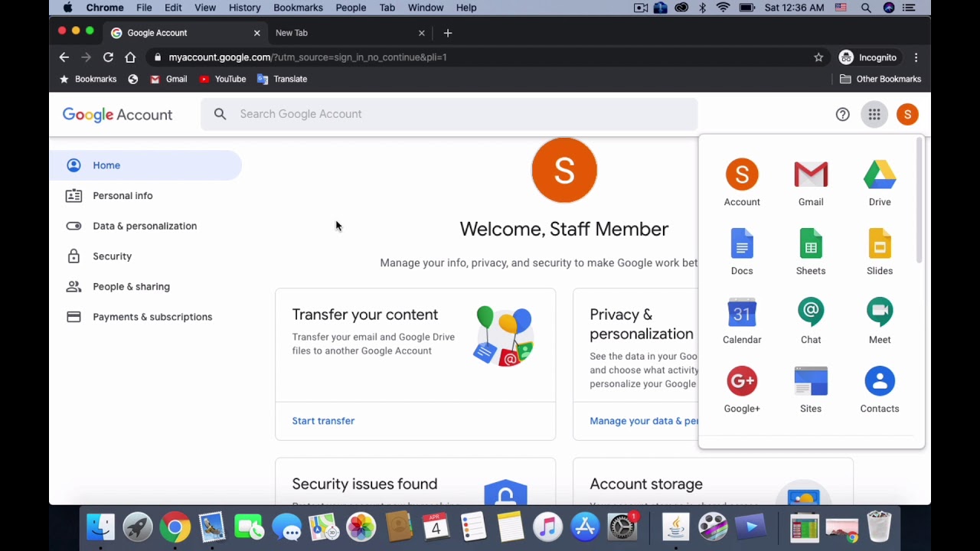980x551 pixels.
Task: Open Finder from the Dock
Action: (100, 527)
